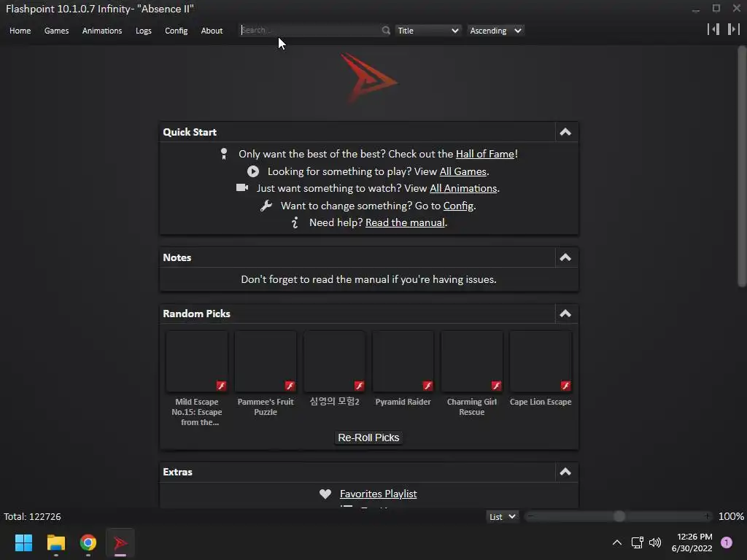This screenshot has width=747, height=560.
Task: Toggle the right sidebar panel icon
Action: [x=734, y=29]
